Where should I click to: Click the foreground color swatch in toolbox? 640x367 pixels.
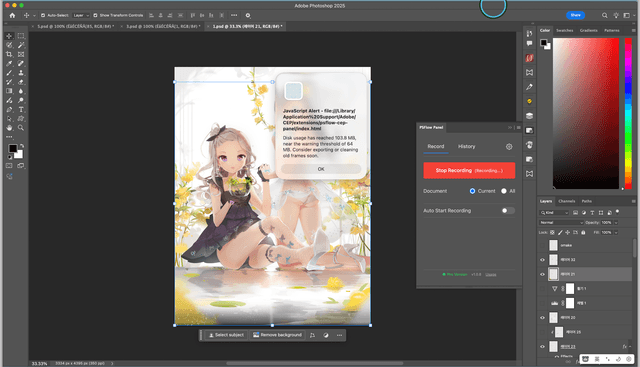[x=12, y=148]
